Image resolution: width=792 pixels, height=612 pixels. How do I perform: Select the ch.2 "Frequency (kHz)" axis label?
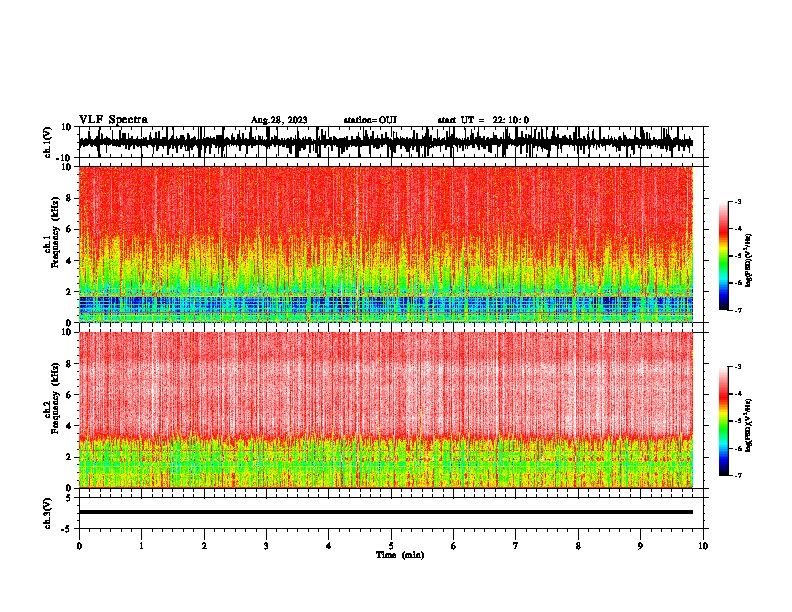coord(55,398)
